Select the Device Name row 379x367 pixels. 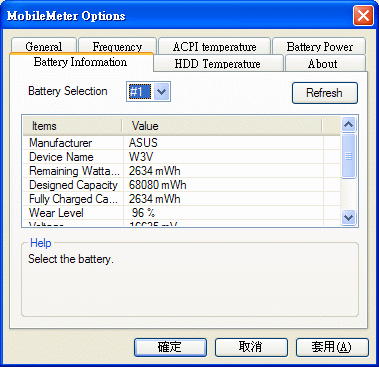182,157
